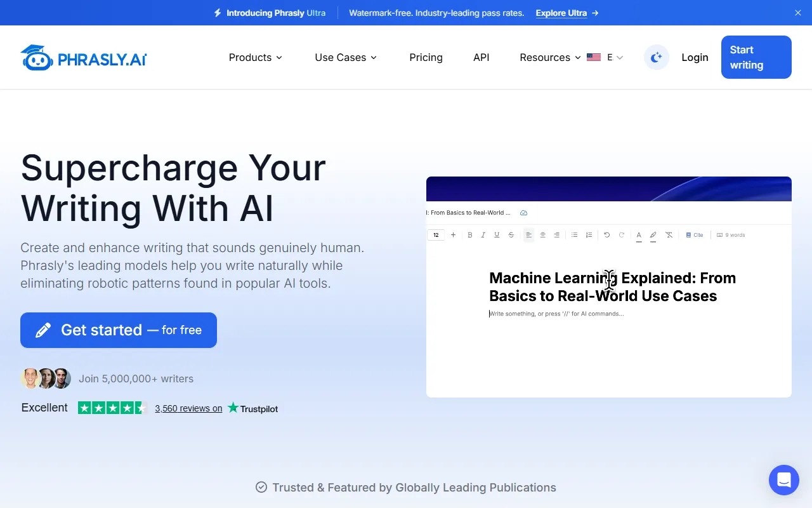Click the Phrasly.AI robot logo
This screenshot has height=508, width=812.
click(x=84, y=57)
